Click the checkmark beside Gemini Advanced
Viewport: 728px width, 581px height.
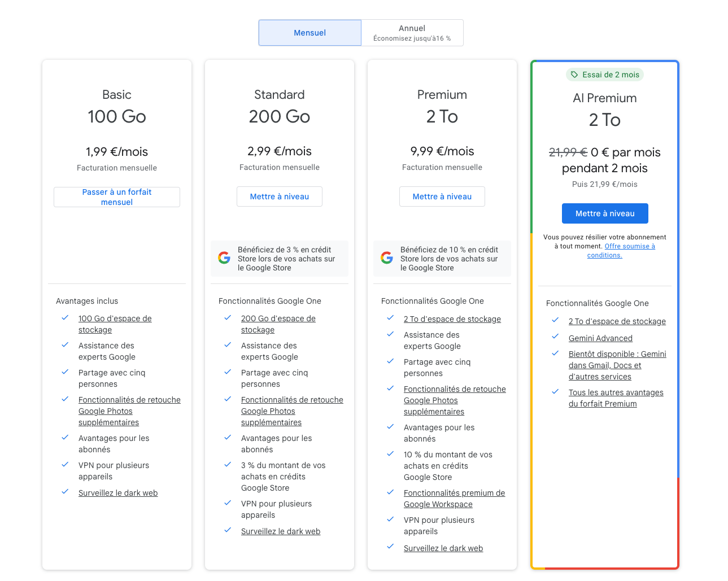[554, 336]
